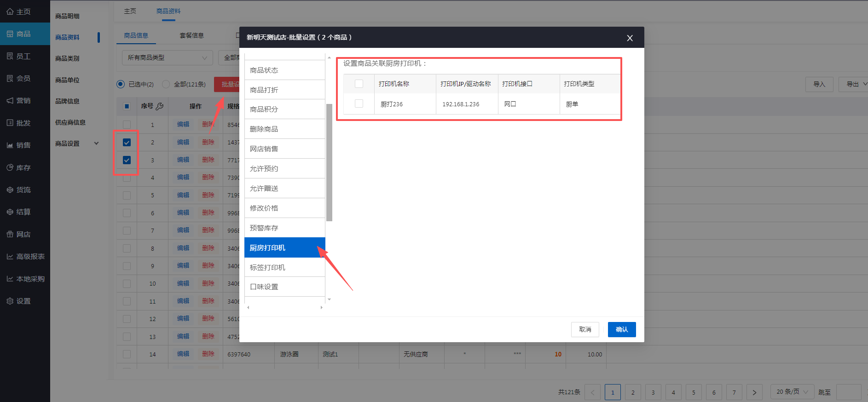Select the 全部(121条) radio button

click(166, 84)
